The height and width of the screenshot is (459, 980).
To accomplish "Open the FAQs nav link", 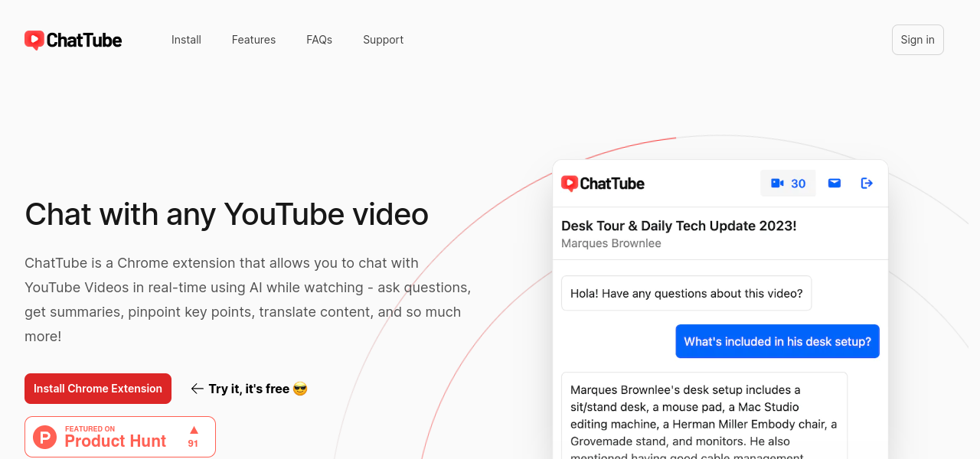I will point(319,40).
